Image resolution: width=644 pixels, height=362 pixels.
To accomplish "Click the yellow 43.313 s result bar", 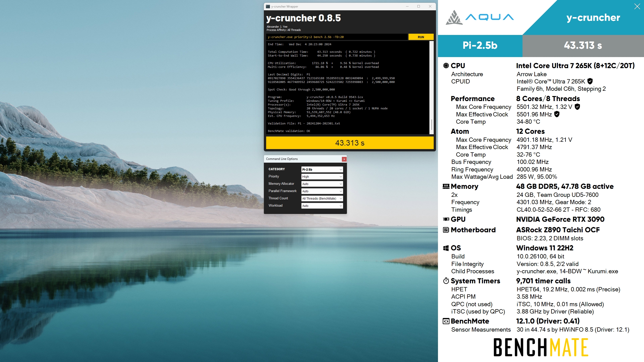I will [350, 143].
